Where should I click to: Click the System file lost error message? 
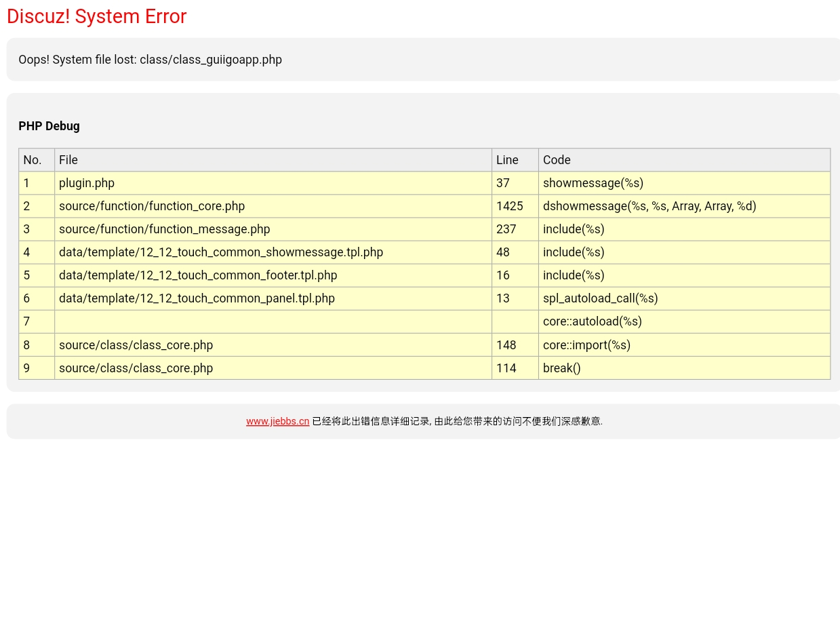pyautogui.click(x=150, y=60)
